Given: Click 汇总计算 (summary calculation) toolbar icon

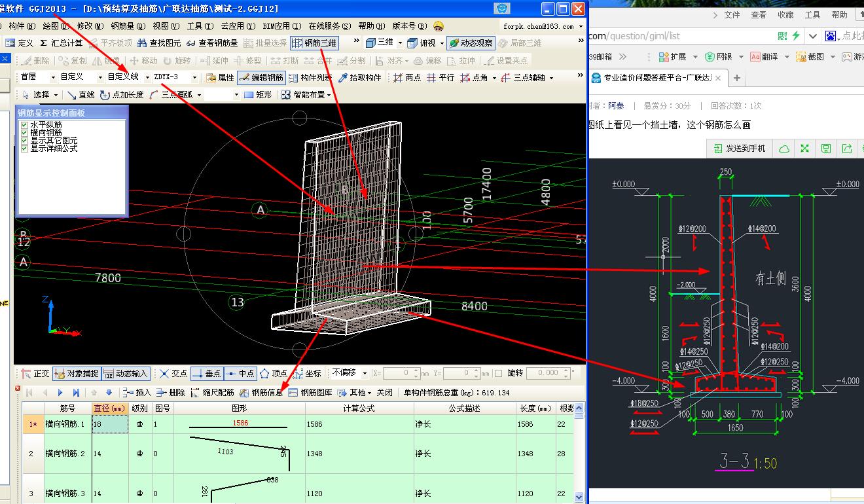Looking at the screenshot, I should pos(62,43).
